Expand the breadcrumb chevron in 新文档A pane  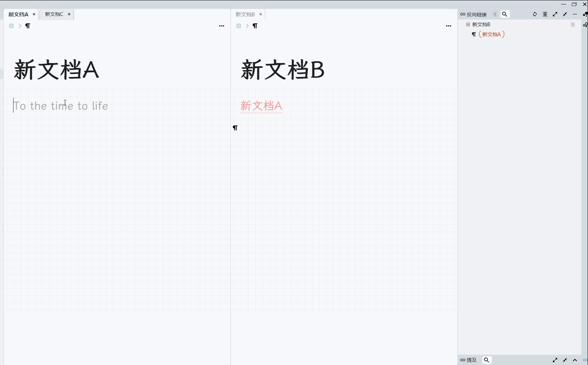click(20, 26)
